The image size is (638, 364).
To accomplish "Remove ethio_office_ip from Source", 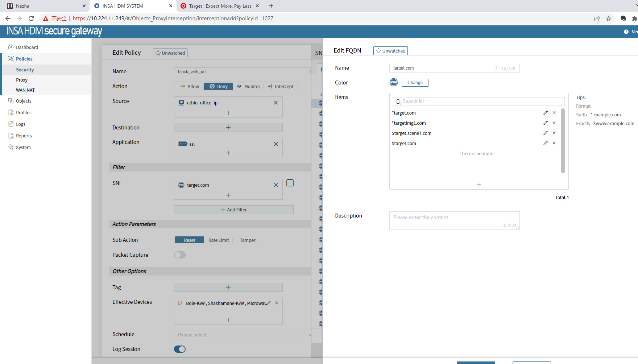I will 276,103.
